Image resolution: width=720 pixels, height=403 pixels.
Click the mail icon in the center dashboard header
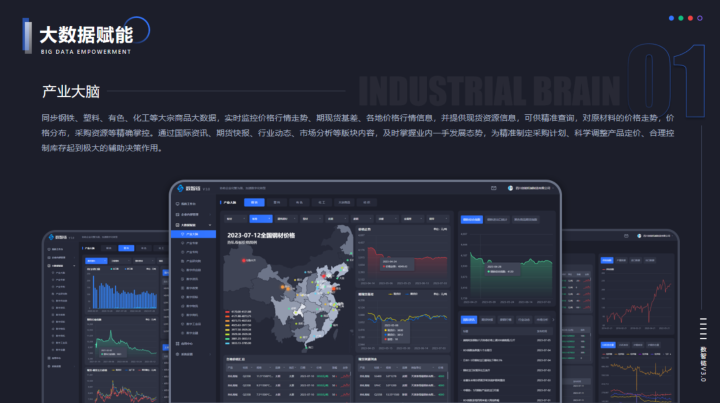[494, 187]
